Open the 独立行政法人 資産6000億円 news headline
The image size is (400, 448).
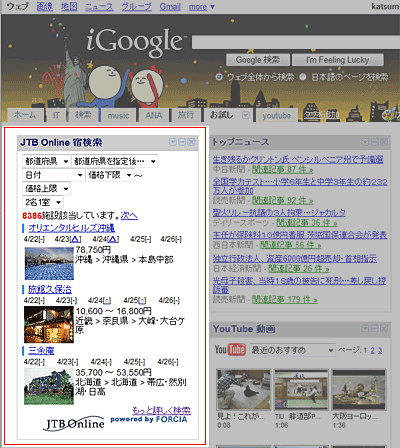[295, 258]
